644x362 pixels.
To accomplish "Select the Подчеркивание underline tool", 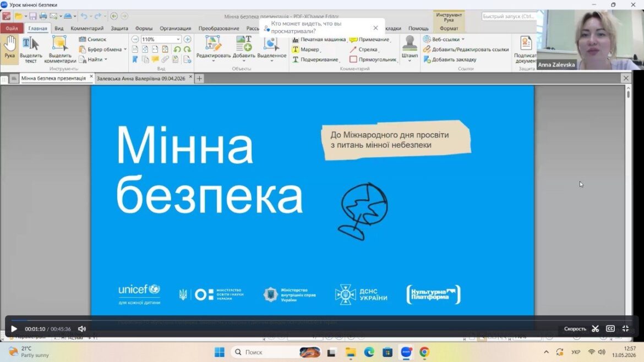I will pos(315,59).
